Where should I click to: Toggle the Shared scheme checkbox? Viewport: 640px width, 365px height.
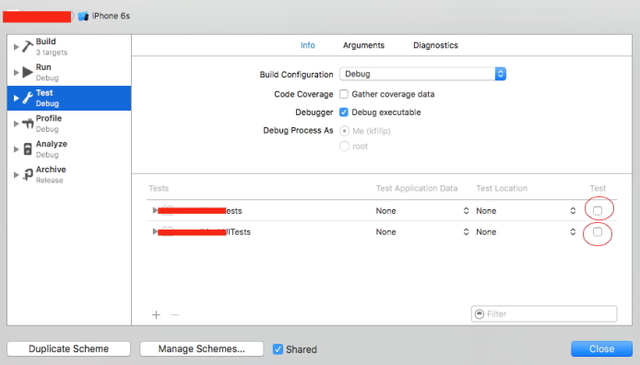click(278, 349)
